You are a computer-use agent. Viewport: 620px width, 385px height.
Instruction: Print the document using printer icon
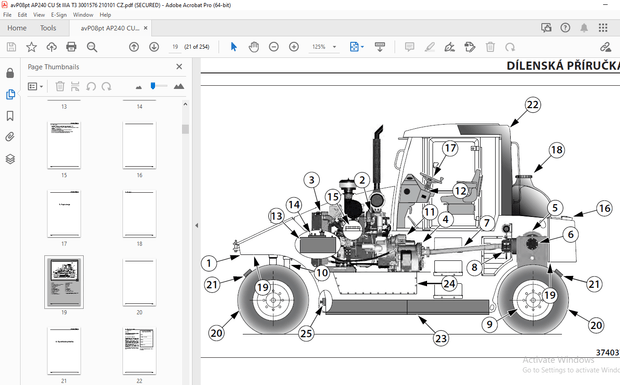coord(71,47)
